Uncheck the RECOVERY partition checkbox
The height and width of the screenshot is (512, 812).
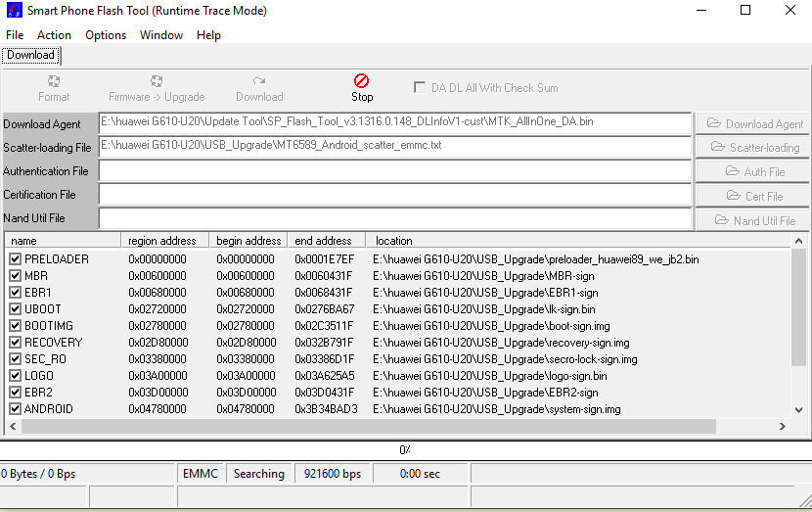click(x=15, y=342)
